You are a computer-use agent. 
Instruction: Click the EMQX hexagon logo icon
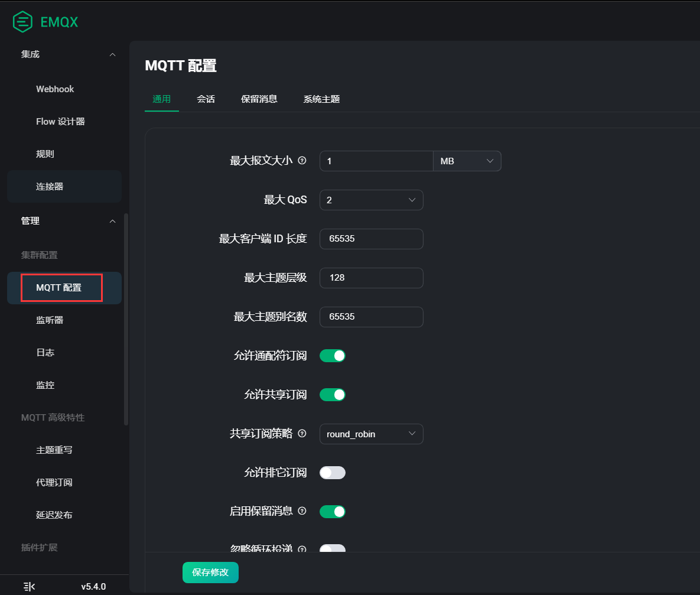tap(22, 21)
